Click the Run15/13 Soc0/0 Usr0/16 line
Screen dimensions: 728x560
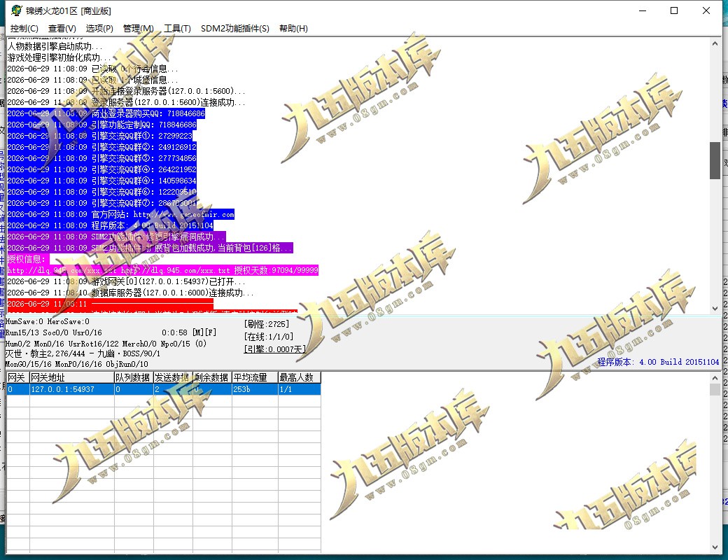pos(53,332)
